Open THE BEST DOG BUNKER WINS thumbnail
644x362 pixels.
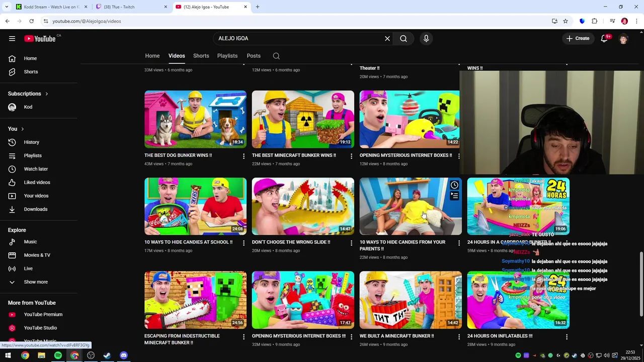tap(195, 119)
